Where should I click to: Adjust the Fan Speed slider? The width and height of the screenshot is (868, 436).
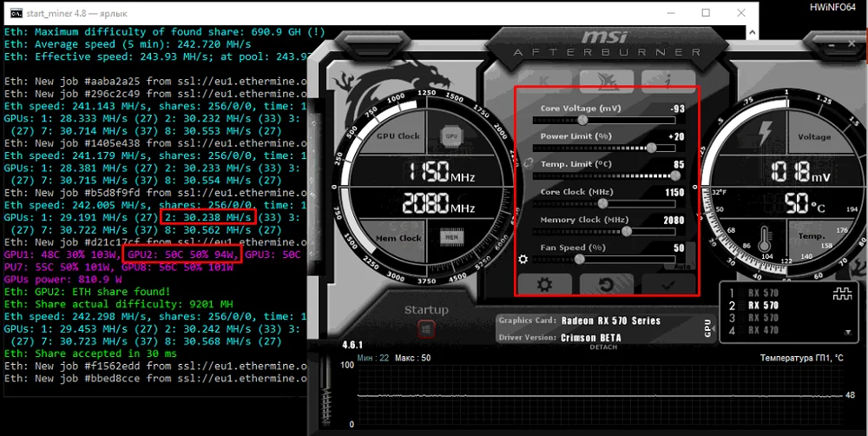(604, 259)
